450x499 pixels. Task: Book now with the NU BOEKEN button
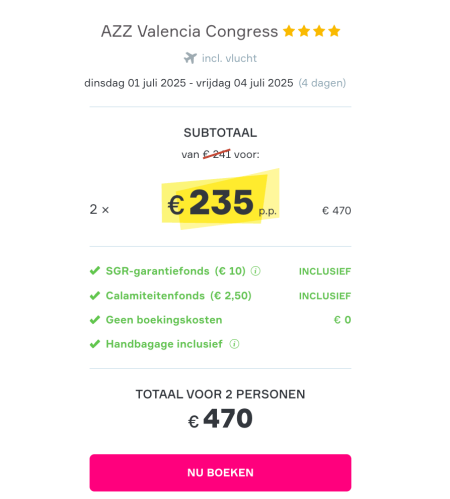pyautogui.click(x=220, y=473)
